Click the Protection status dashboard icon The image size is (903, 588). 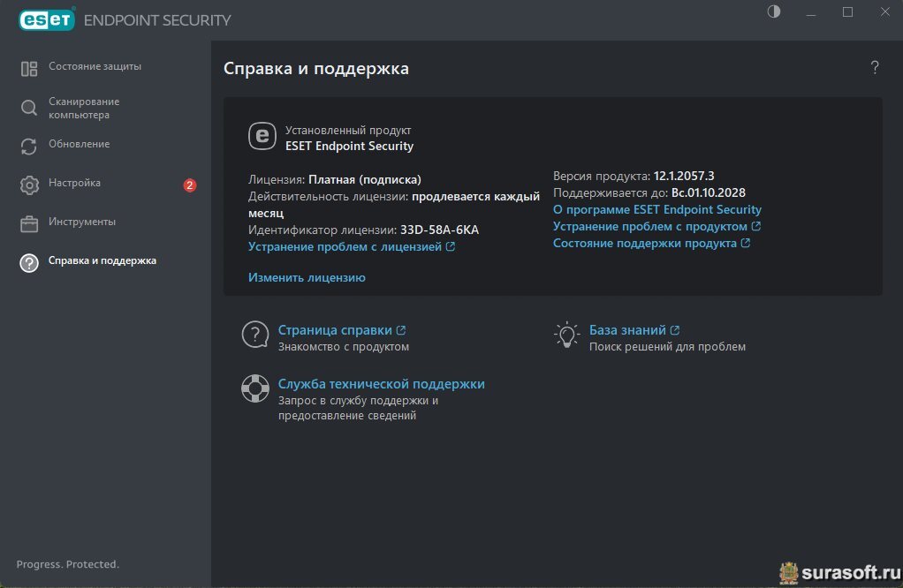[x=29, y=68]
